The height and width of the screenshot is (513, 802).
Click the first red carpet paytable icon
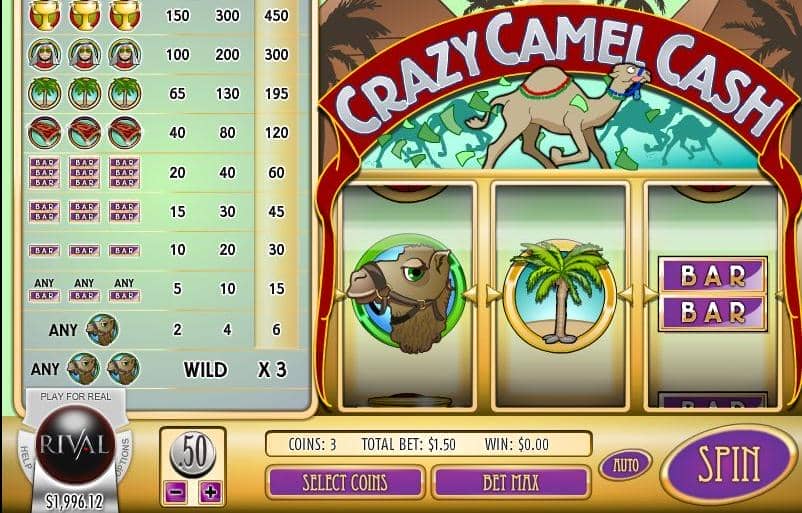click(44, 132)
